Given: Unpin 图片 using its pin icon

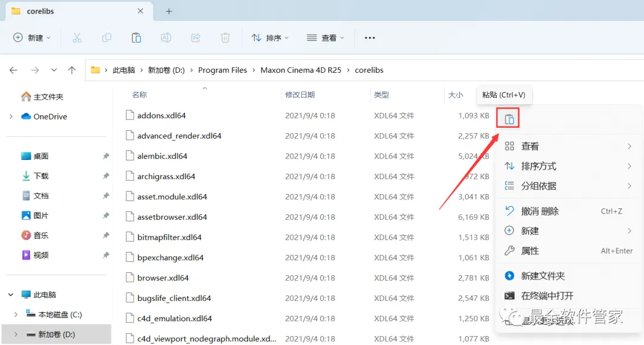Looking at the screenshot, I should [x=106, y=215].
